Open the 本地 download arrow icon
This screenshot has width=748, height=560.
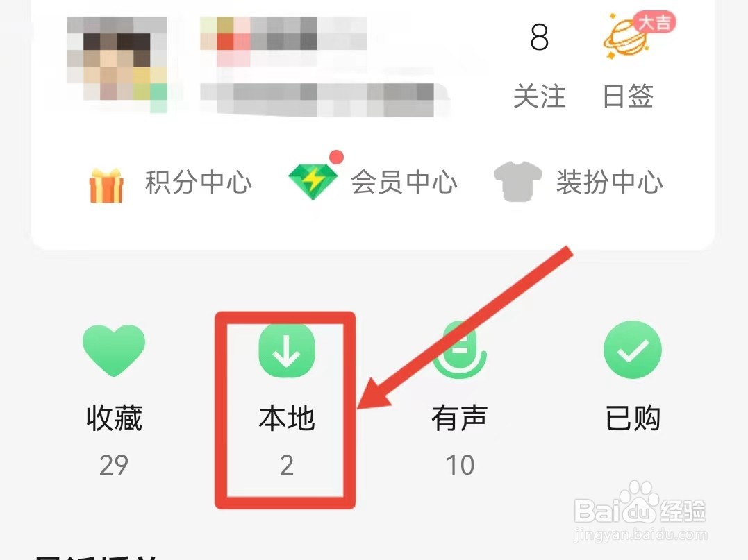[x=287, y=350]
